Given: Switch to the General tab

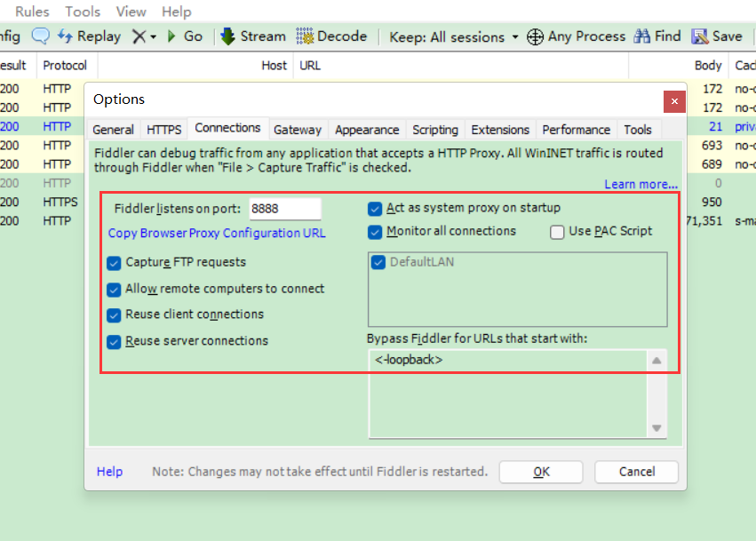Looking at the screenshot, I should [114, 130].
